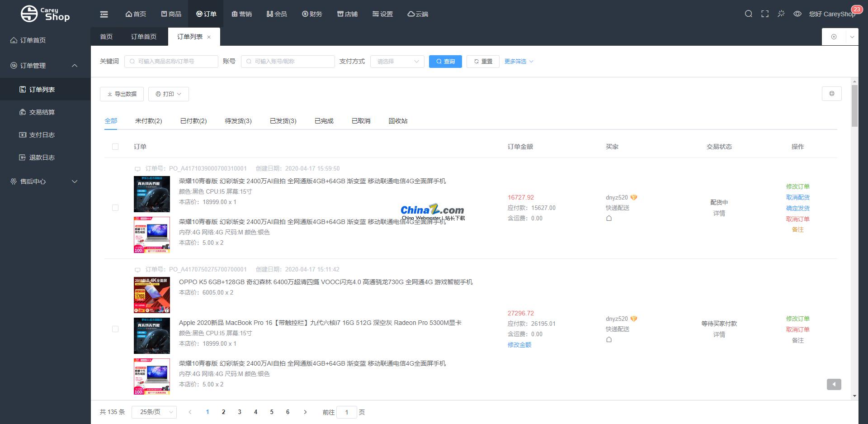Screen dimensions: 868x424
Task: Open OPPO K5 product thumbnail
Action: (152, 295)
